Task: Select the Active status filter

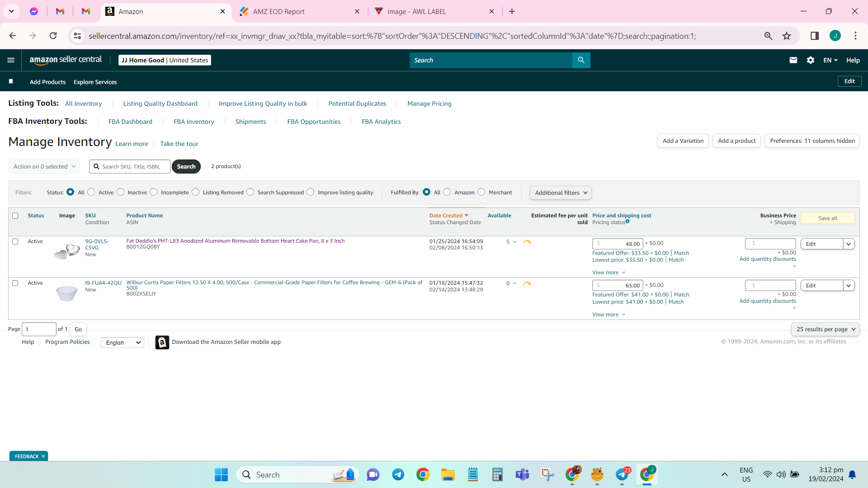Action: point(91,192)
